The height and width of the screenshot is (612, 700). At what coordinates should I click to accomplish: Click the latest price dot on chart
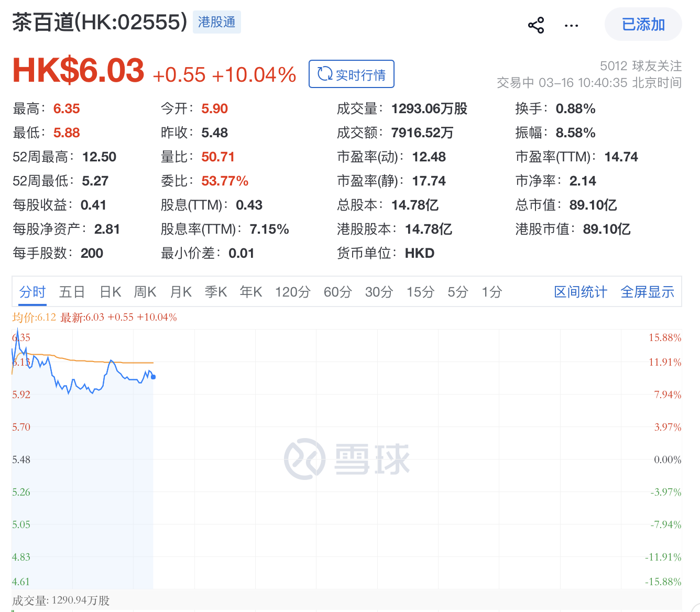[x=153, y=377]
